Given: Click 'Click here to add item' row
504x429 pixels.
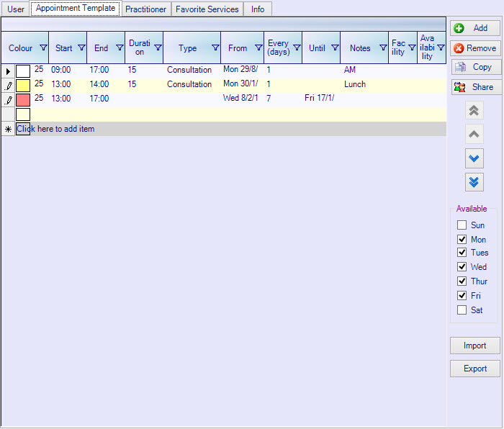Looking at the screenshot, I should coord(224,129).
